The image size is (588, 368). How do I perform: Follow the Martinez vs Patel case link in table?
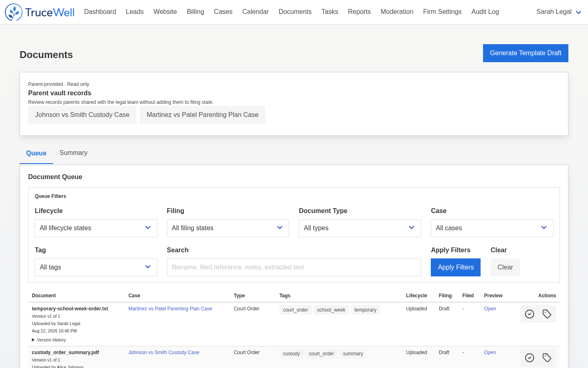click(170, 309)
